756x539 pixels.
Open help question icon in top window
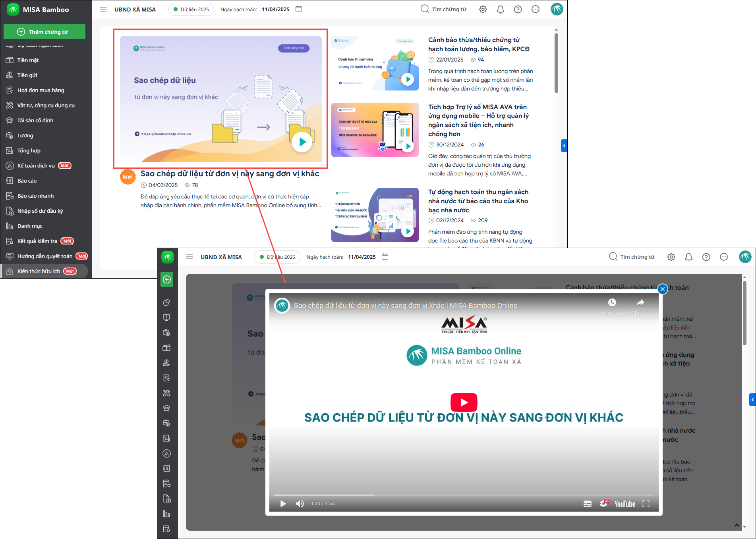(518, 9)
